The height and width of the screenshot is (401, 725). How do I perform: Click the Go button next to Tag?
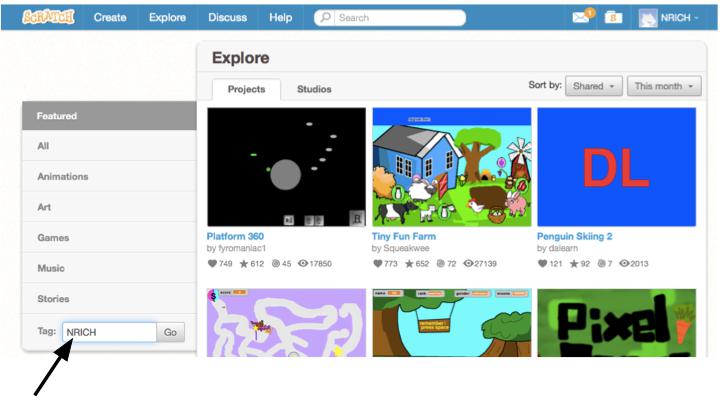point(170,332)
